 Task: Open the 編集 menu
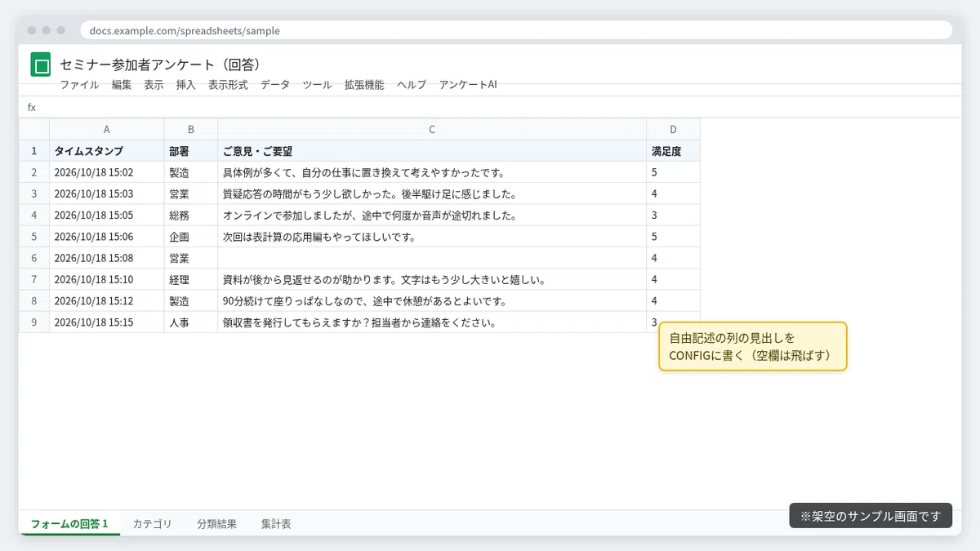[x=122, y=84]
